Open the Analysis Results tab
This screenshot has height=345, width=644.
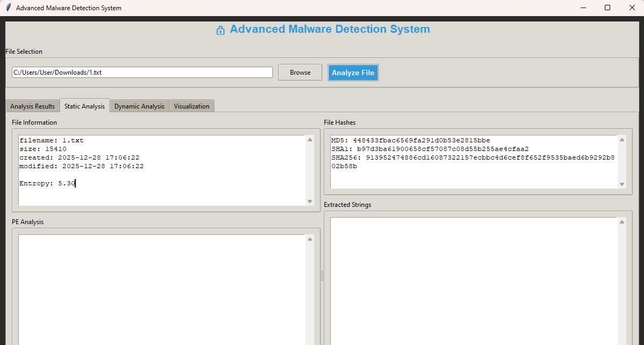(x=33, y=106)
